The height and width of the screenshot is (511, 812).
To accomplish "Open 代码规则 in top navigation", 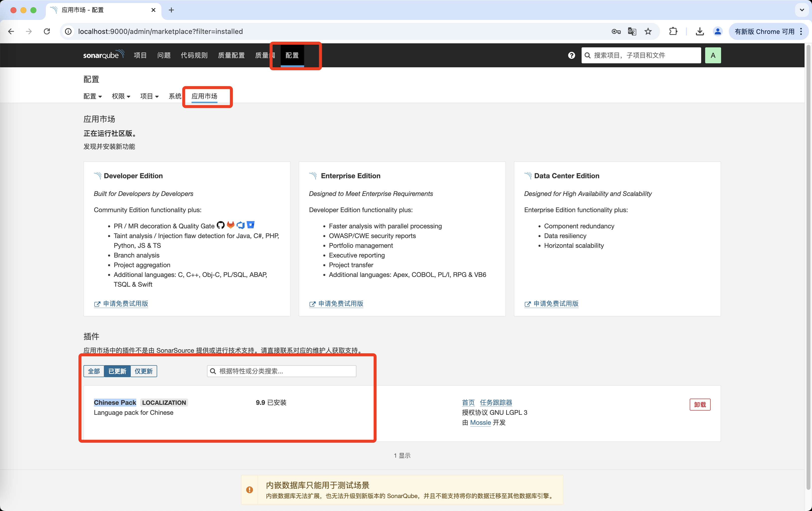I will [194, 55].
